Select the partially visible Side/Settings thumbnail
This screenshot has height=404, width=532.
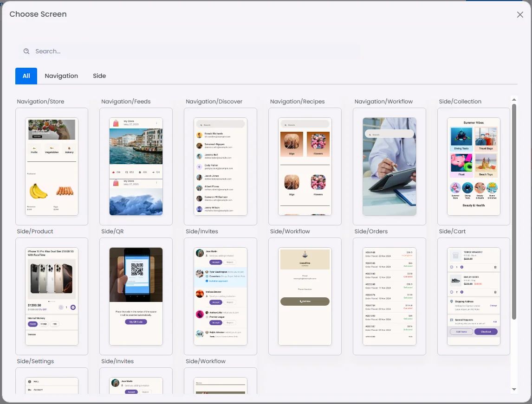52,381
